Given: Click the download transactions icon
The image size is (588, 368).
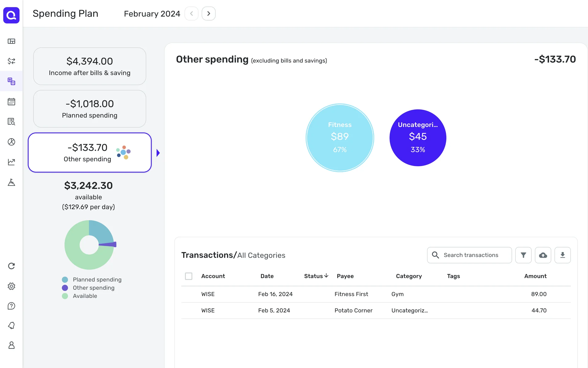Looking at the screenshot, I should click(562, 255).
